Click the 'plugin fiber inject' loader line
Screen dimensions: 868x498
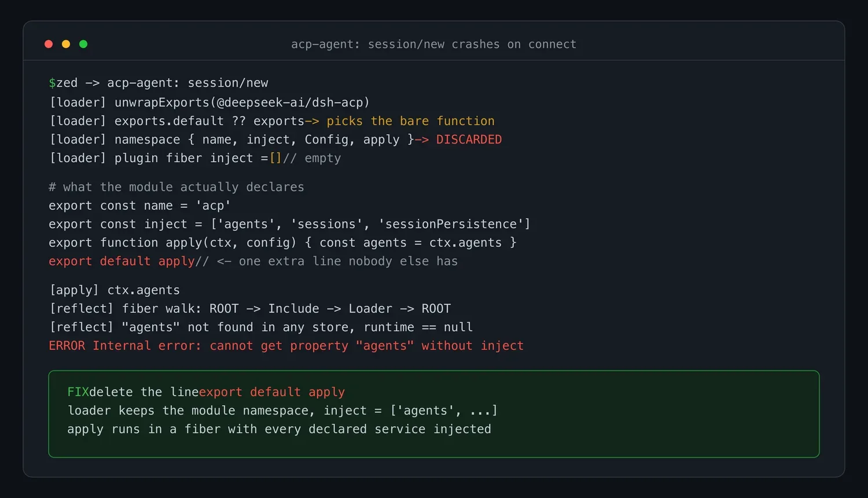click(x=195, y=158)
